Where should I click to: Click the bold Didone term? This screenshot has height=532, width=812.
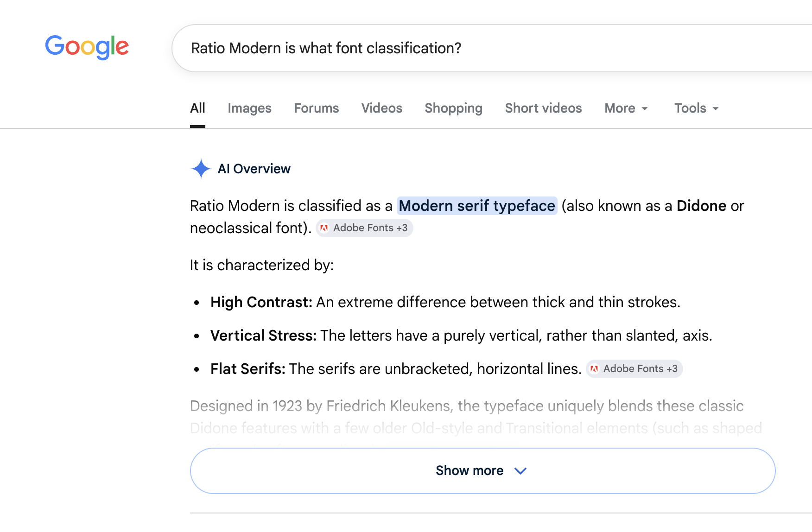click(x=701, y=206)
